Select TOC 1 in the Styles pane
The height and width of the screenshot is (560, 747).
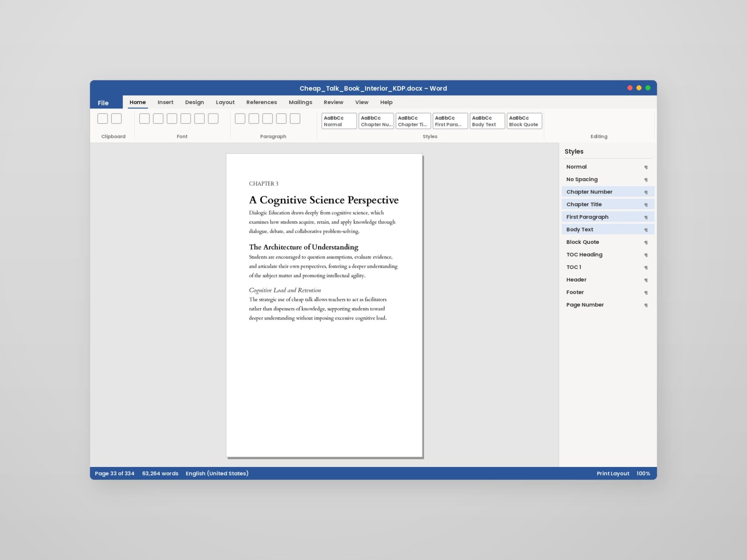[x=608, y=267]
